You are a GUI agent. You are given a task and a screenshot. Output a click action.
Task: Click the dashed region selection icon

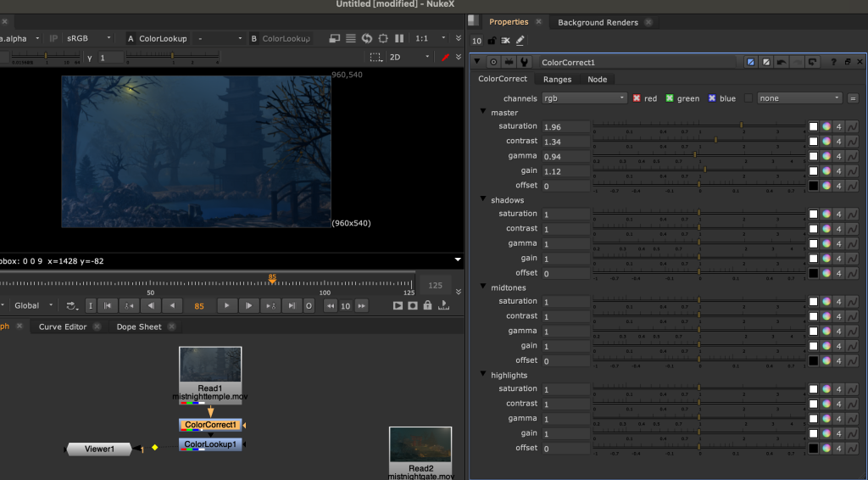[376, 57]
